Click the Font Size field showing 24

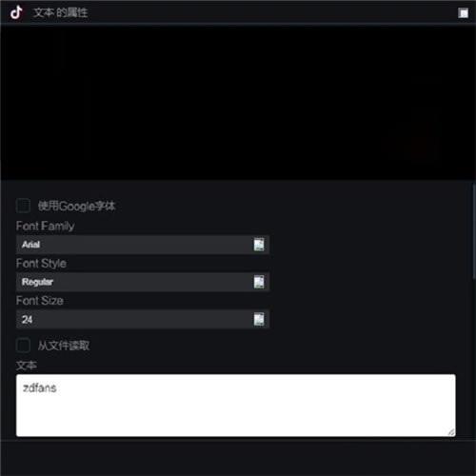[x=143, y=319]
